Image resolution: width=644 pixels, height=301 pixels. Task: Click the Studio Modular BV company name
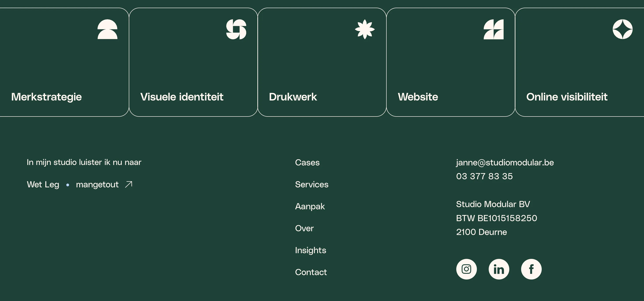[x=493, y=204]
